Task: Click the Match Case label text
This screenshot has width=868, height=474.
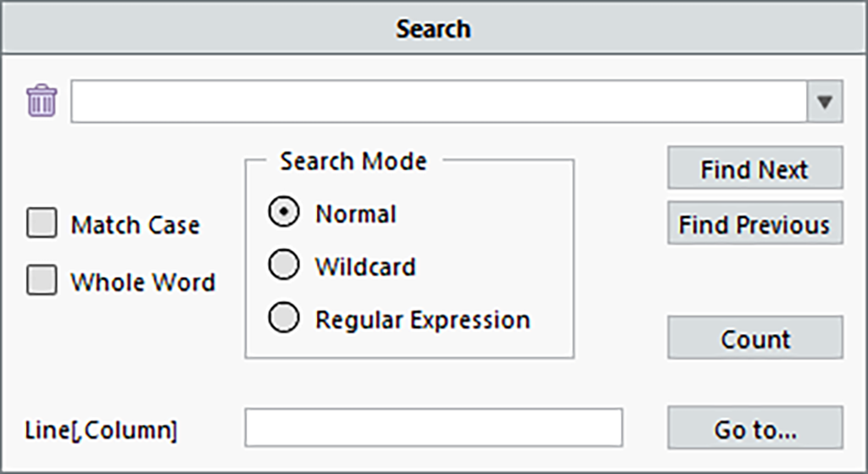Action: 136,226
